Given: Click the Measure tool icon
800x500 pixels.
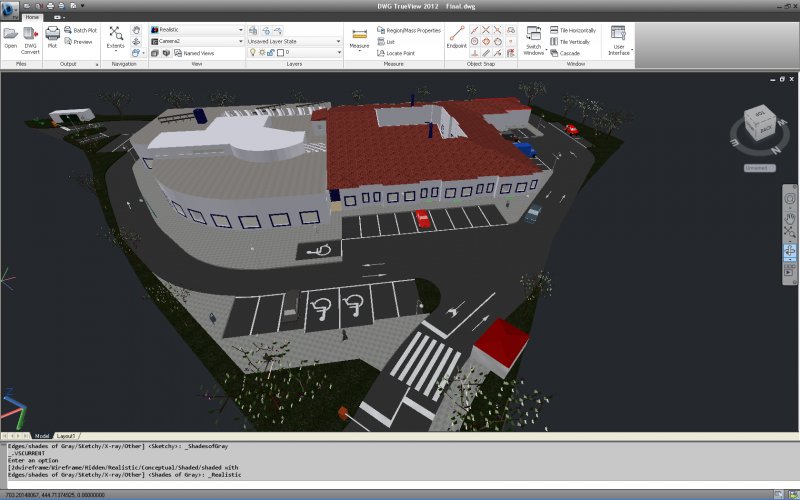Looking at the screenshot, I should [359, 35].
